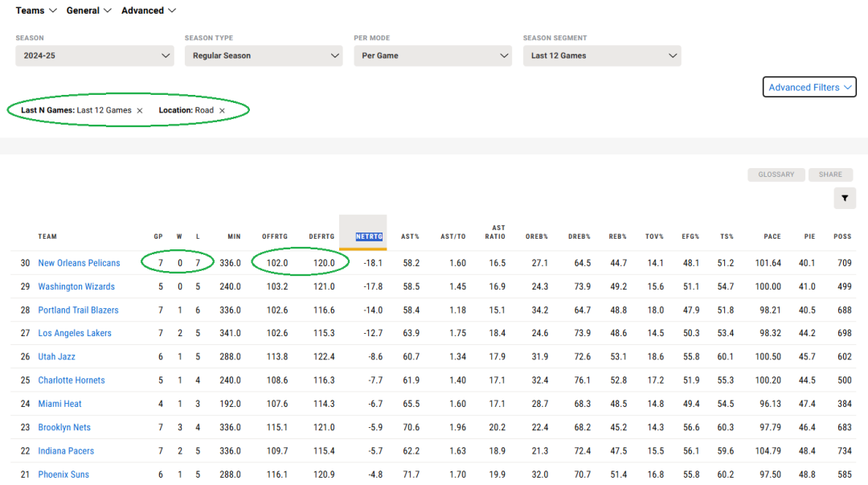Open Charlotte Hornets team link
Screen dimensions: 868x485
72,380
